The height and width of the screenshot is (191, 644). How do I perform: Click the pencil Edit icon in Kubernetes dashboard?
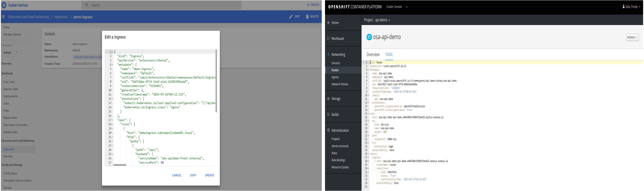click(x=290, y=16)
